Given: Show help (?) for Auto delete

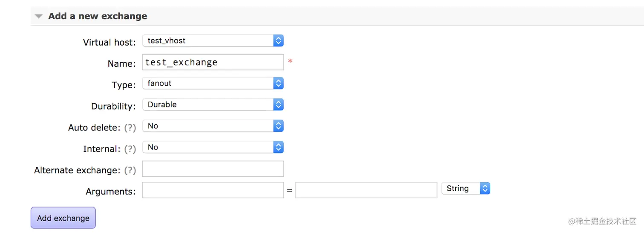Looking at the screenshot, I should click(130, 128).
